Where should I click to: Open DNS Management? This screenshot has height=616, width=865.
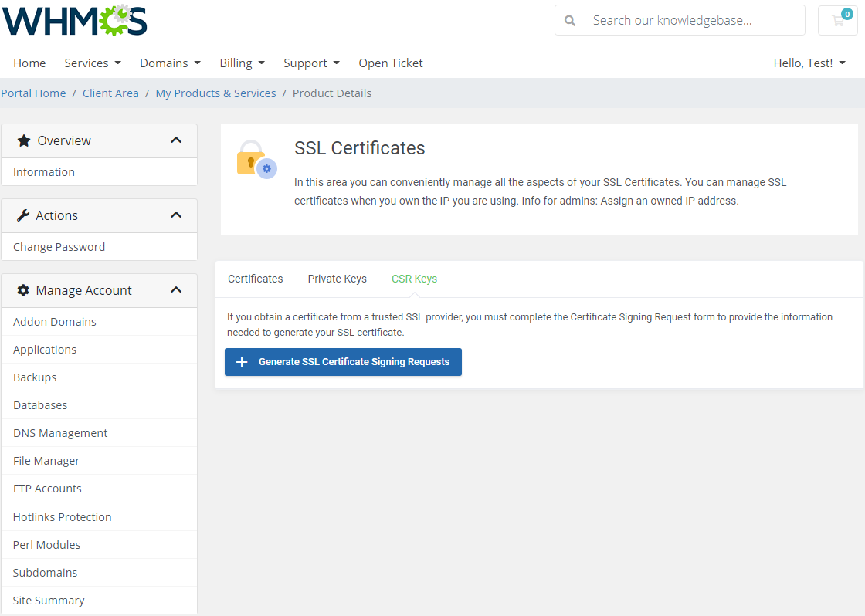pyautogui.click(x=100, y=433)
